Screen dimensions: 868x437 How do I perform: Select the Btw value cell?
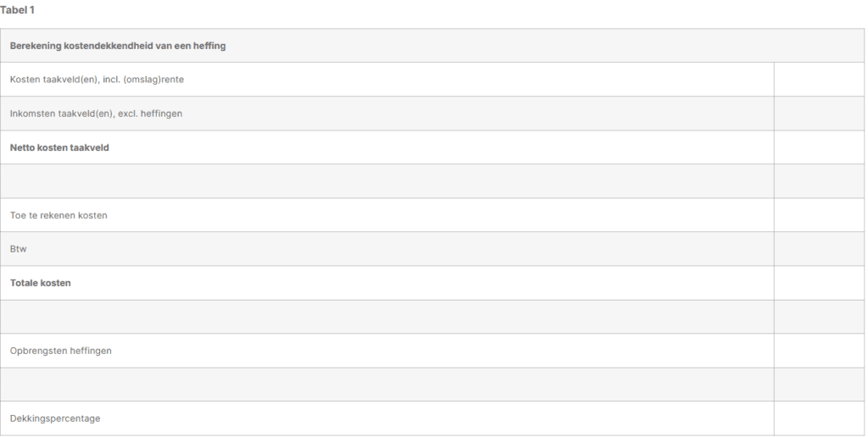pyautogui.click(x=818, y=249)
